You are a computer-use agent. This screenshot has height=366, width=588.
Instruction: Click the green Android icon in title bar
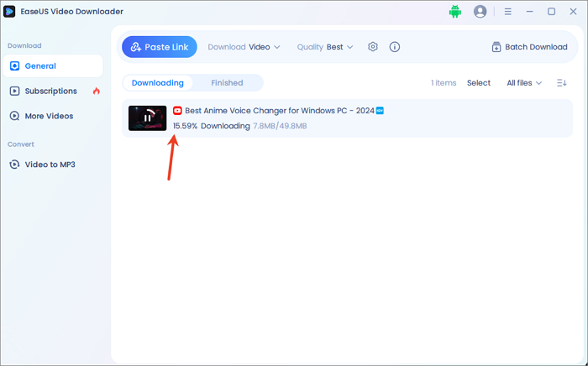(455, 11)
